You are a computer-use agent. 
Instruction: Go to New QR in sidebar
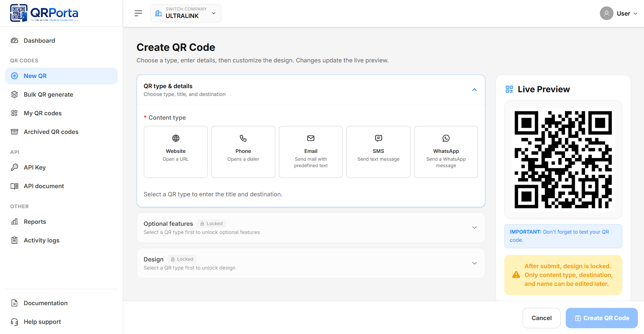pos(61,76)
